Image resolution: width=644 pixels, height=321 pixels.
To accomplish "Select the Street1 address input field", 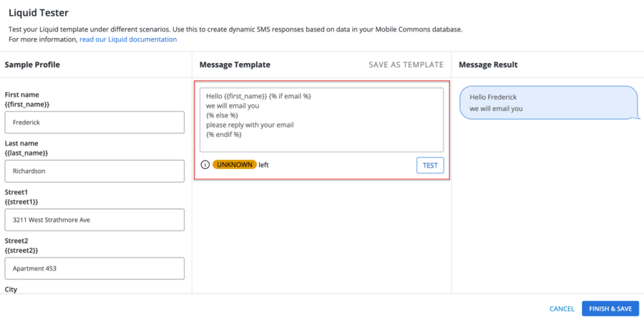I will 94,220.
